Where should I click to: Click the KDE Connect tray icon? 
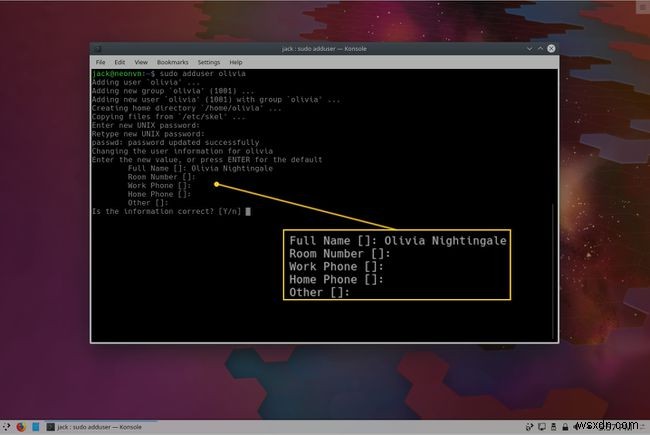tap(529, 427)
